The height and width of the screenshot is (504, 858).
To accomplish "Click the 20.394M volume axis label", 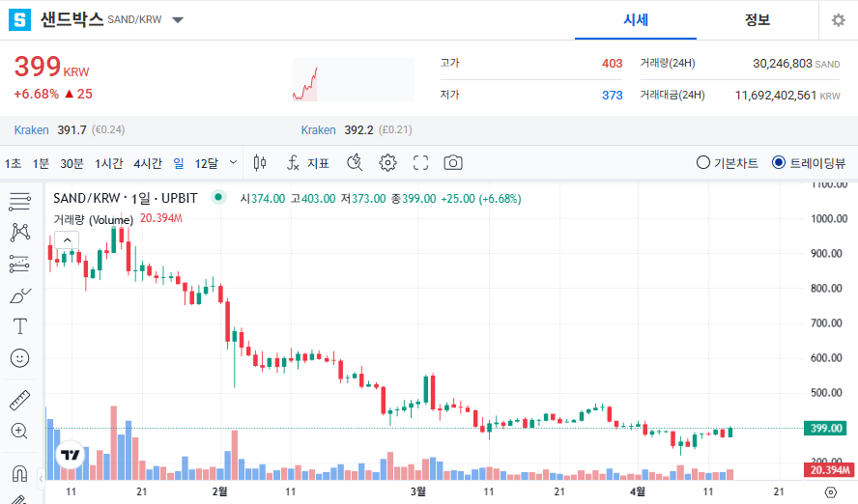I will click(x=829, y=469).
